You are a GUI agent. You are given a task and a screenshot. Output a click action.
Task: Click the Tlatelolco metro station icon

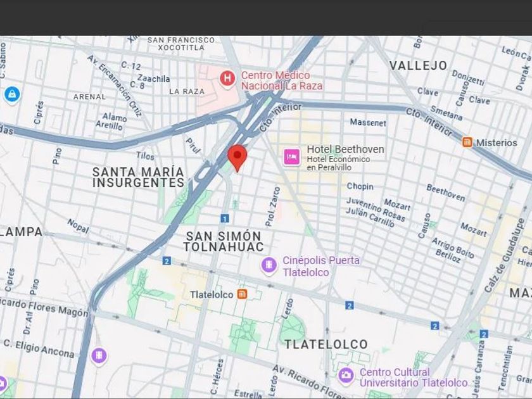click(242, 294)
